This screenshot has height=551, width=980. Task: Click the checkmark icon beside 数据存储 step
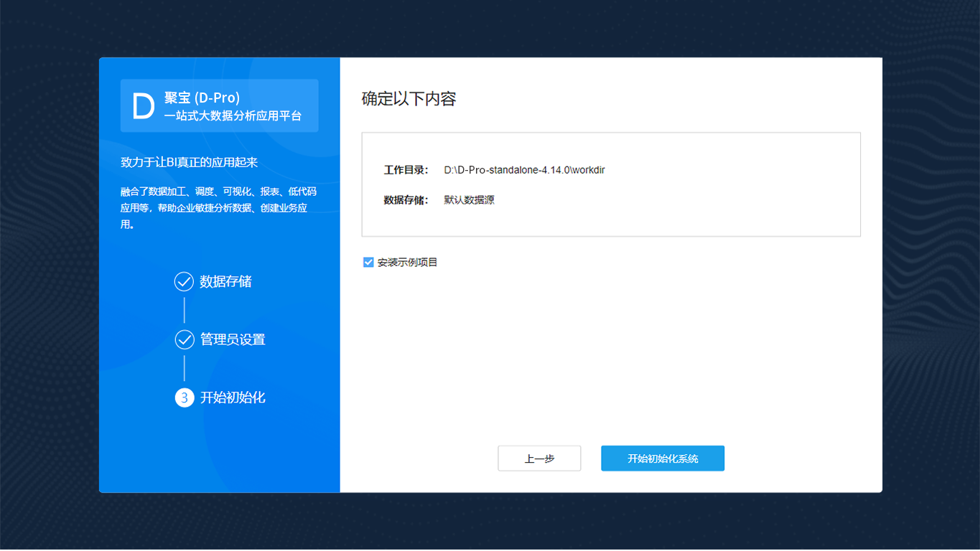click(x=185, y=281)
